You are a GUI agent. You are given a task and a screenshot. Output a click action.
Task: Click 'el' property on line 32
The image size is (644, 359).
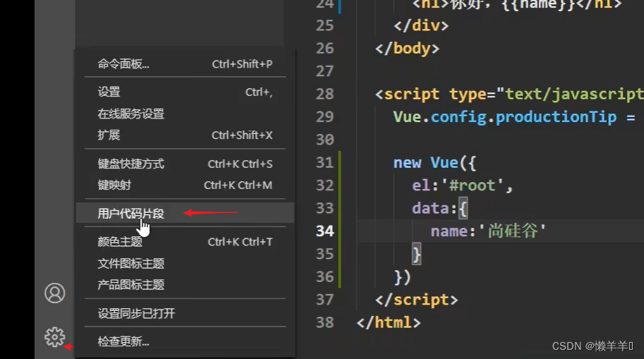[x=421, y=185]
